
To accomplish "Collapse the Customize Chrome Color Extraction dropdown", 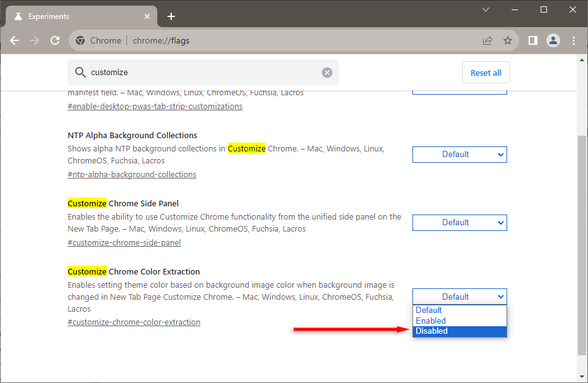I will pyautogui.click(x=459, y=297).
